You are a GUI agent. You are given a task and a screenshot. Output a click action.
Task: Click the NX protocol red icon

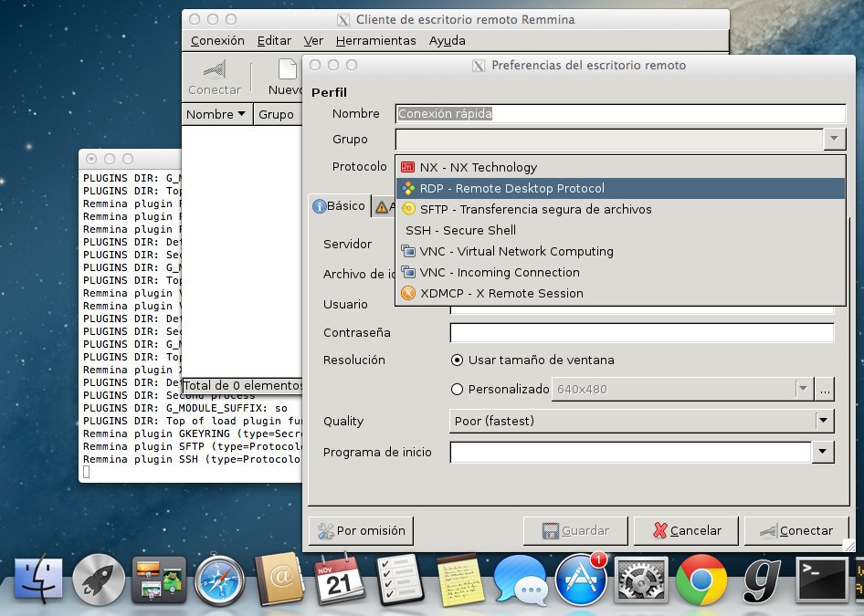tap(407, 167)
